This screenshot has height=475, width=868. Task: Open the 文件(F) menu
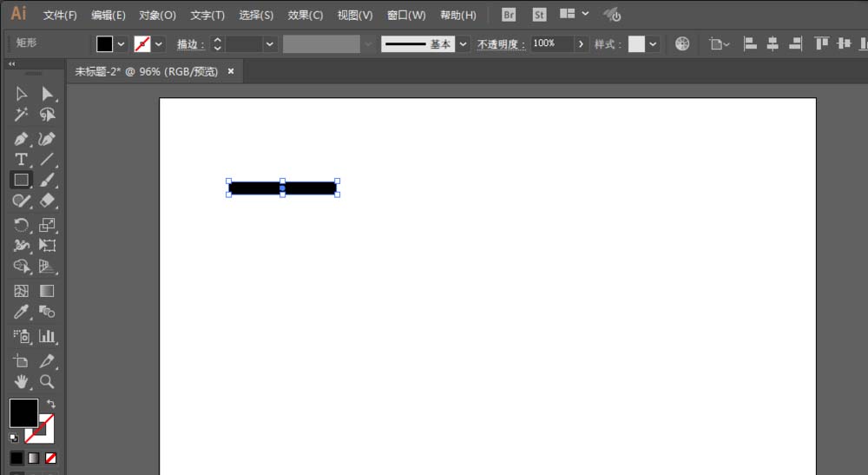[x=60, y=16]
